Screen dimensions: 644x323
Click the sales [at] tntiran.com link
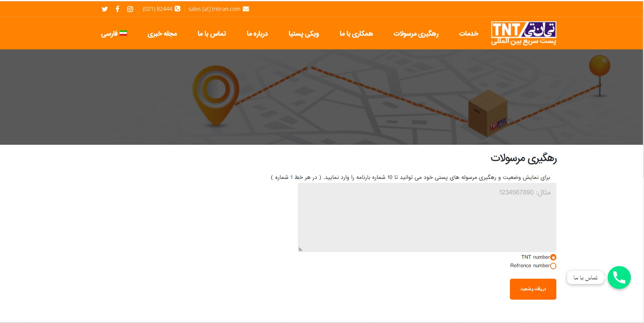coord(214,9)
